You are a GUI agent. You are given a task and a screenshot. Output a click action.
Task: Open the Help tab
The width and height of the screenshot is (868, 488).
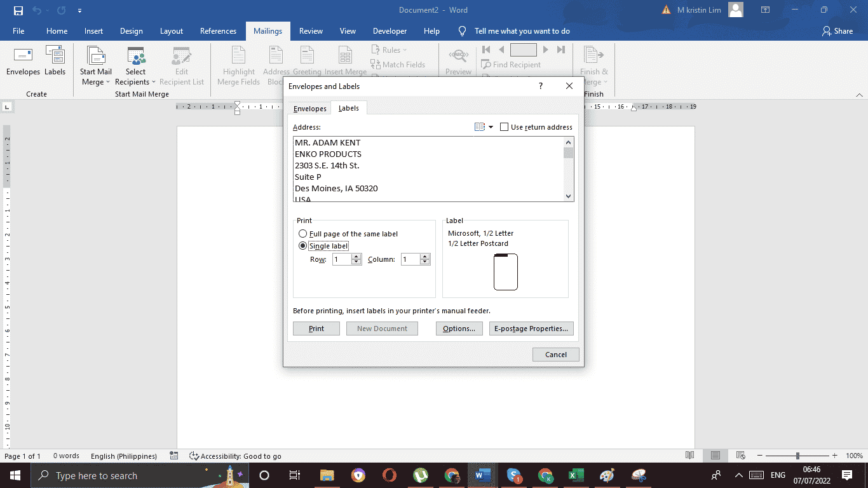431,31
